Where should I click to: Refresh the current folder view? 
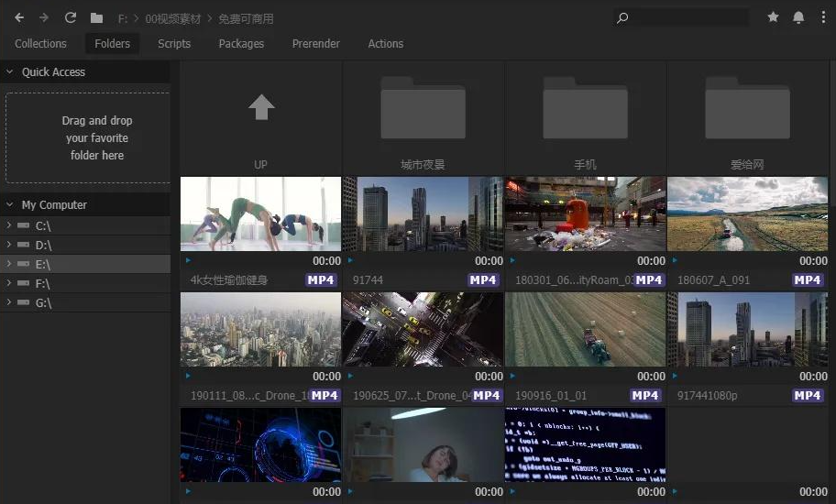71,17
